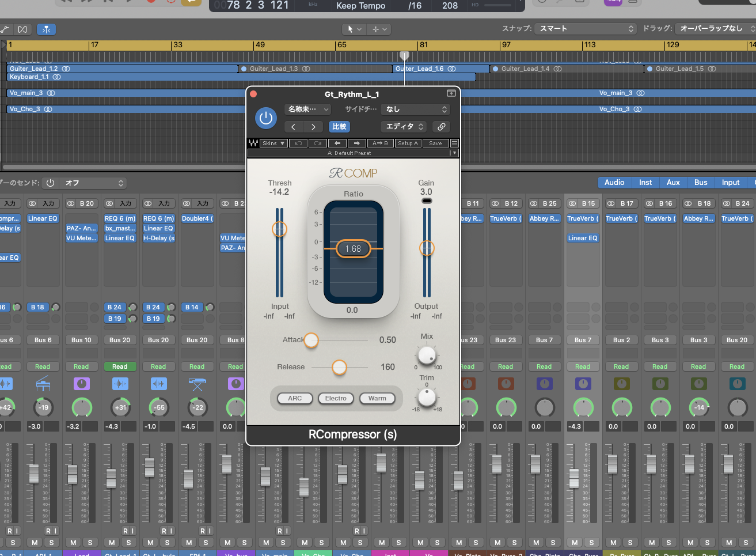
Task: Click the Waves logo icon in plugin toolbar
Action: [x=253, y=143]
